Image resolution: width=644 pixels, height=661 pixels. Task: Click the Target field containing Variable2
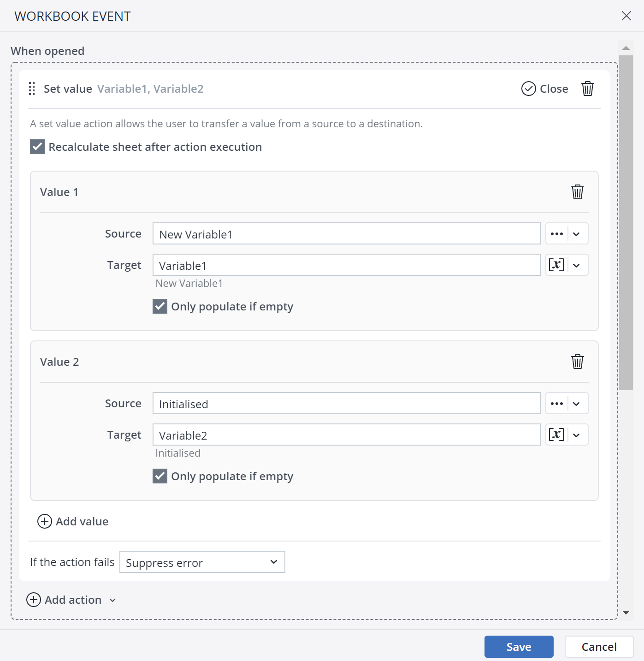347,435
